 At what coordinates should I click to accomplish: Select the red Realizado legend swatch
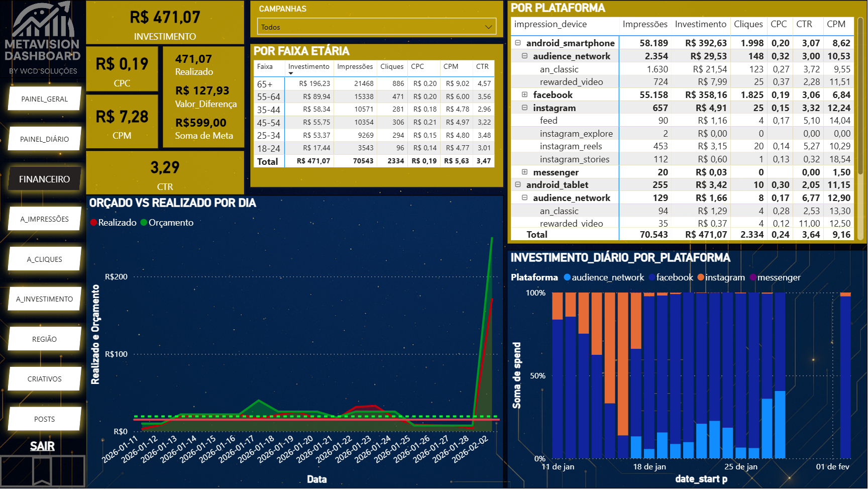tap(93, 223)
